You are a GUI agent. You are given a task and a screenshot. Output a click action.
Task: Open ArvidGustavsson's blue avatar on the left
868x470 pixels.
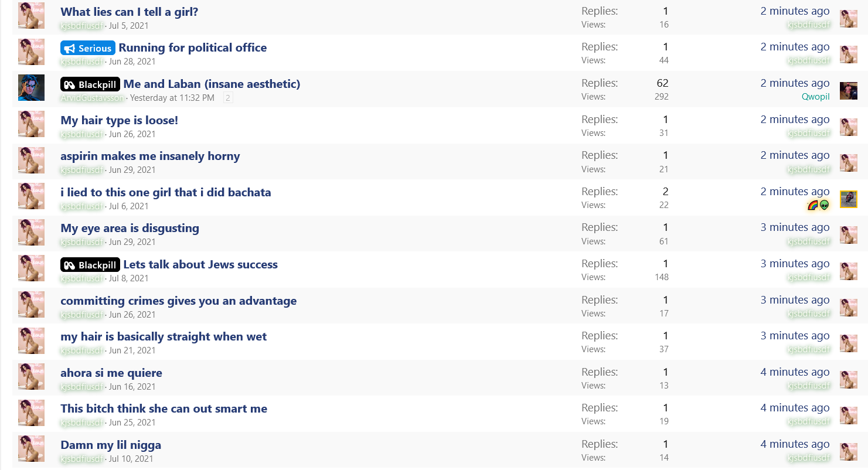31,88
